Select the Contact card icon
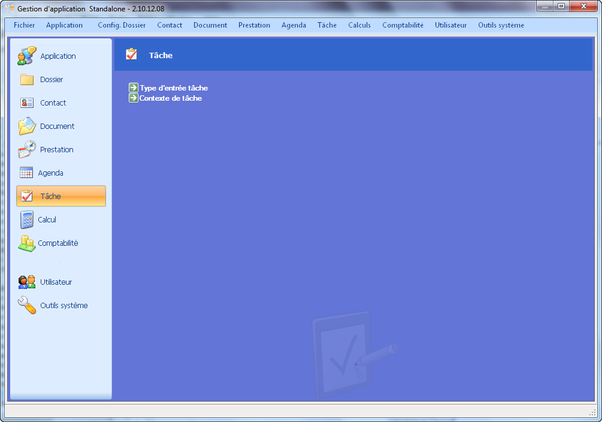Image resolution: width=602 pixels, height=422 pixels. point(27,102)
